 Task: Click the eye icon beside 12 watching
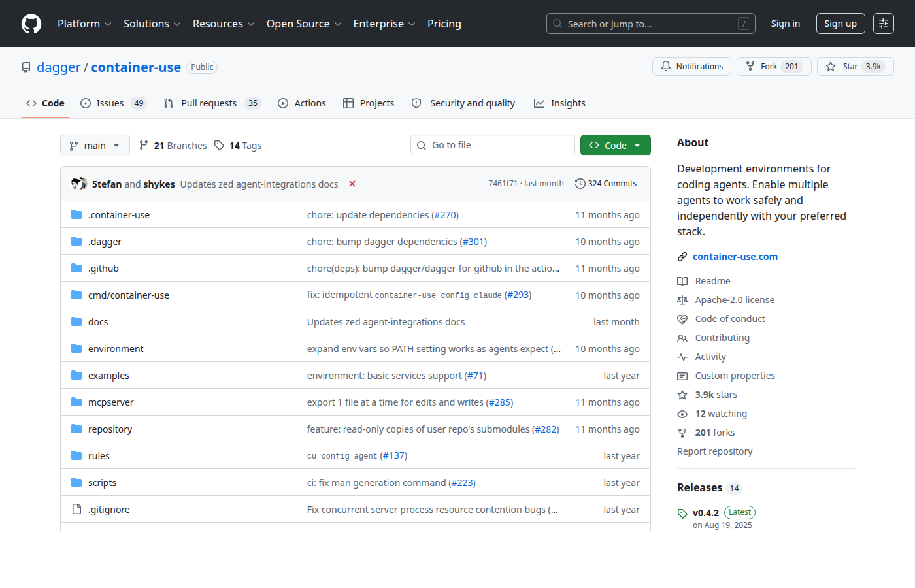pos(682,414)
